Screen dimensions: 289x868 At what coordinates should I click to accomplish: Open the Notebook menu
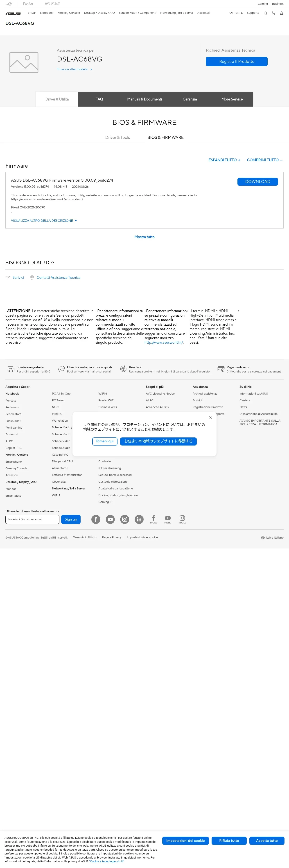click(x=47, y=13)
